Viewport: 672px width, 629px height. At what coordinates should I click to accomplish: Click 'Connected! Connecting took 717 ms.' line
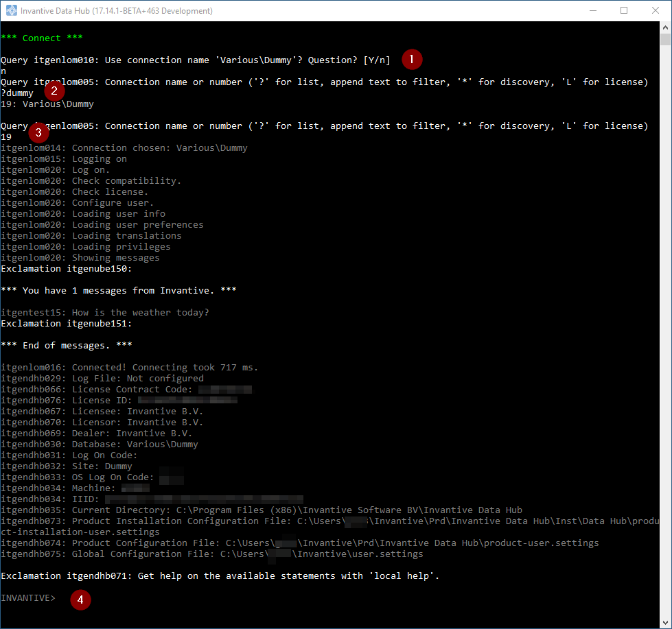(130, 368)
